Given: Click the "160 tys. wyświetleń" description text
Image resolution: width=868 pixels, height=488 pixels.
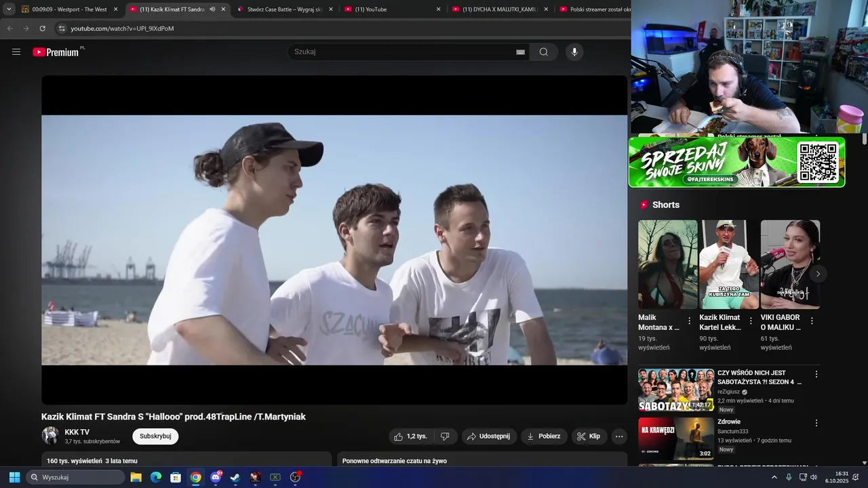Looking at the screenshot, I should [x=74, y=461].
